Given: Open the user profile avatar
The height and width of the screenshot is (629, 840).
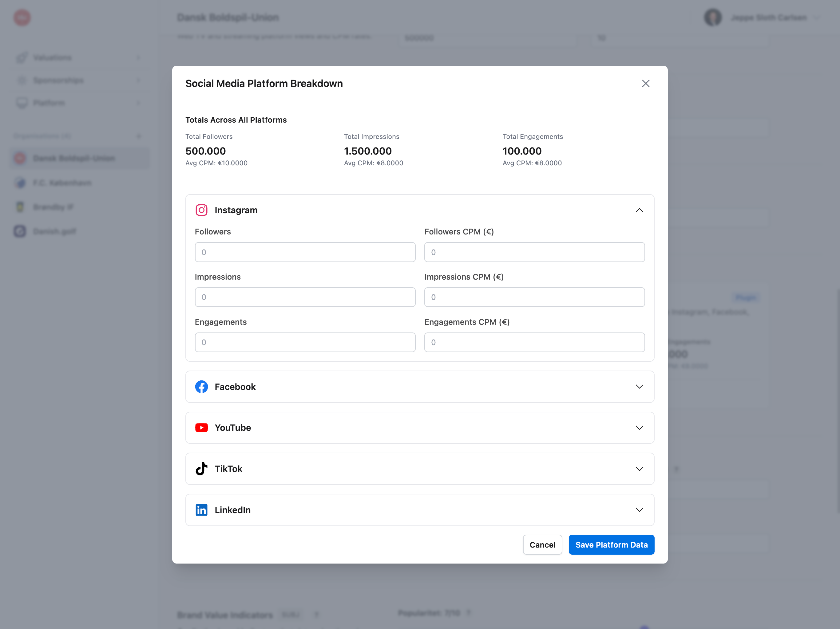Looking at the screenshot, I should click(712, 17).
